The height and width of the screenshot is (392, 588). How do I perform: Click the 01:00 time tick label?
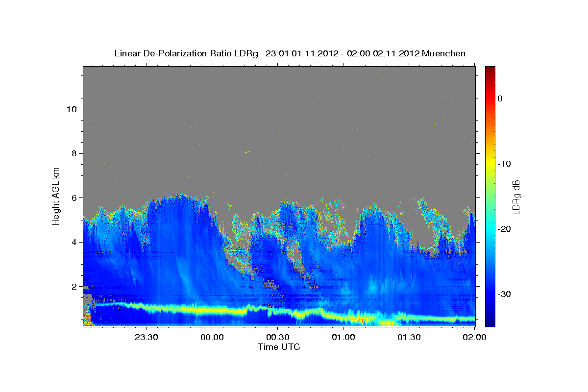point(343,337)
